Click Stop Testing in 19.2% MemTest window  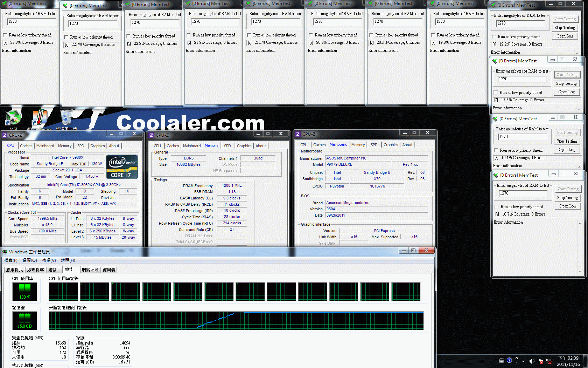tap(565, 28)
